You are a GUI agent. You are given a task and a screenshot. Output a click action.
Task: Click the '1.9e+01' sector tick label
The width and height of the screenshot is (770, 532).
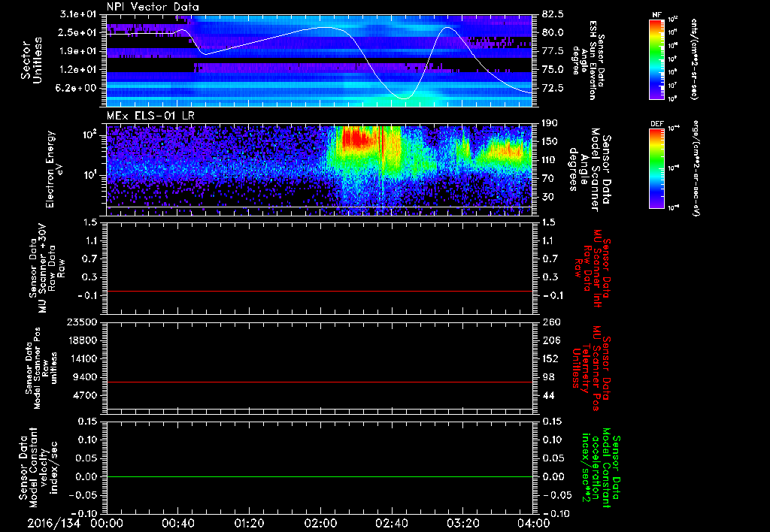(x=78, y=51)
